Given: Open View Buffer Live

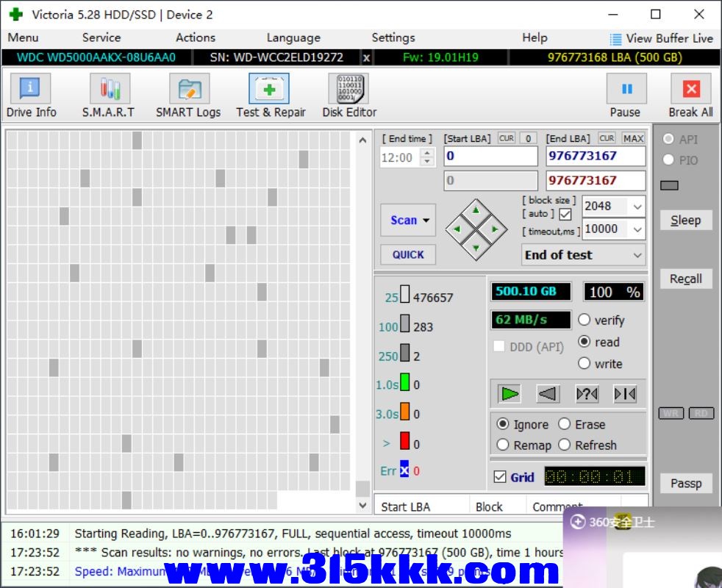Looking at the screenshot, I should [661, 39].
